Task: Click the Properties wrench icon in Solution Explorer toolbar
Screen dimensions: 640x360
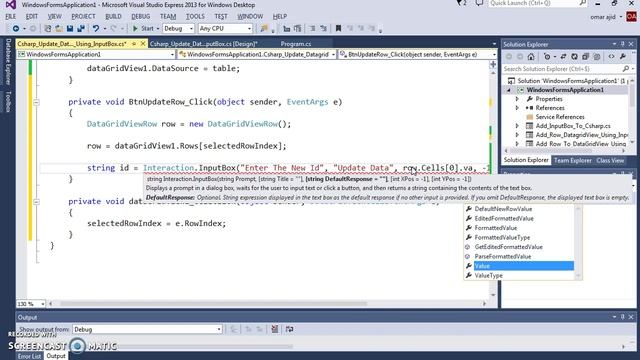Action: 622,57
